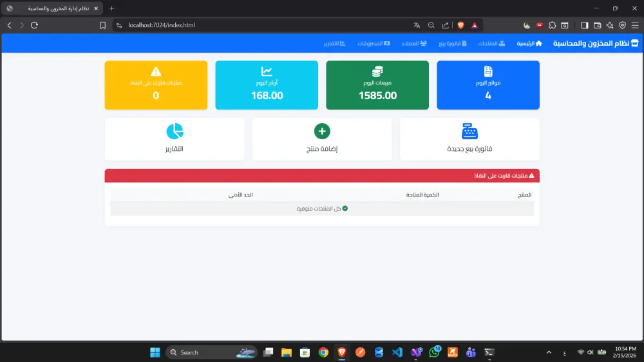Click the coins icon in green card
The image size is (644, 362).
click(x=377, y=71)
